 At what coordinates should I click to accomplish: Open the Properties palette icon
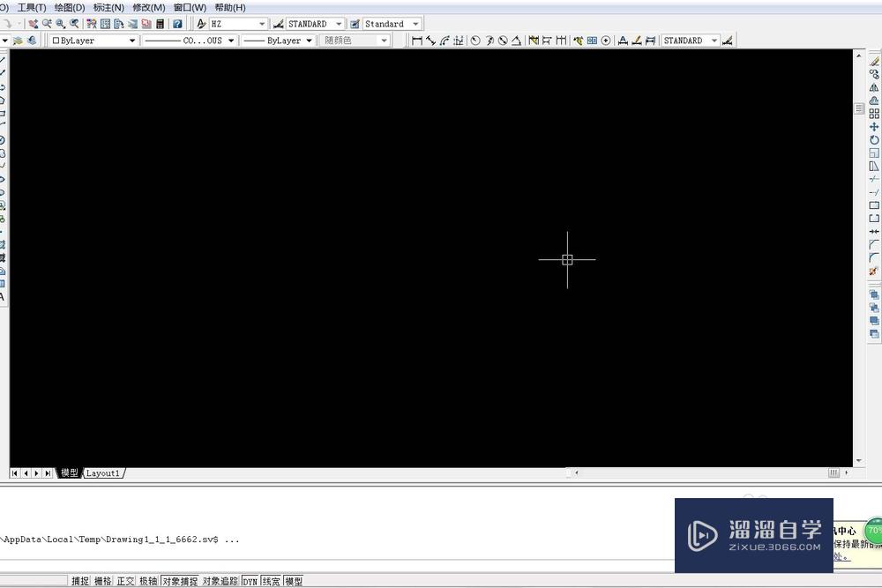coord(92,24)
